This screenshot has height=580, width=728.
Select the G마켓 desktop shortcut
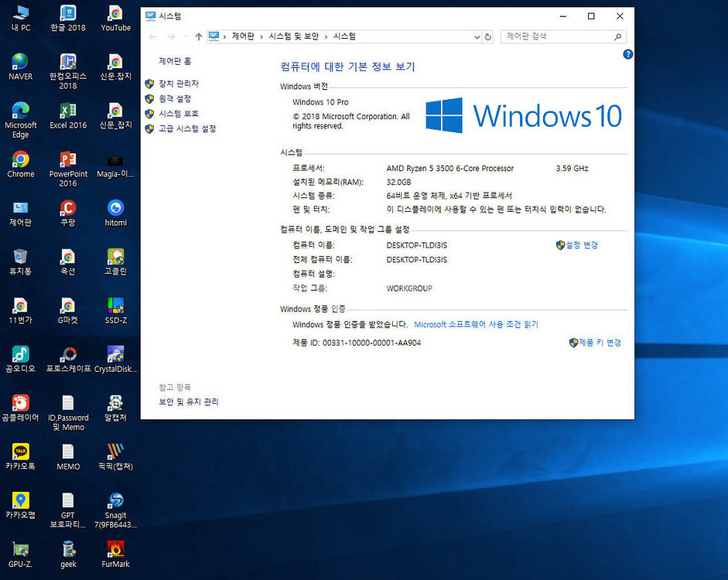68,311
